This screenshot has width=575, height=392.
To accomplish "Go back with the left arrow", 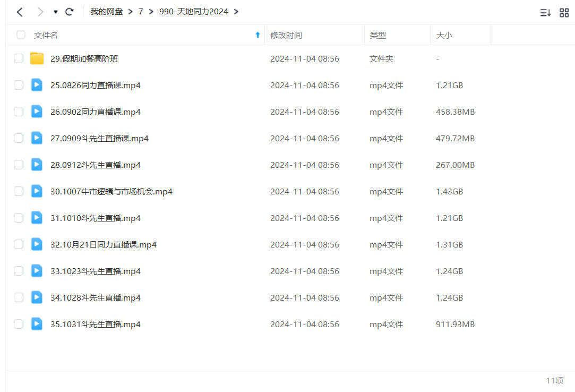I will pos(20,12).
